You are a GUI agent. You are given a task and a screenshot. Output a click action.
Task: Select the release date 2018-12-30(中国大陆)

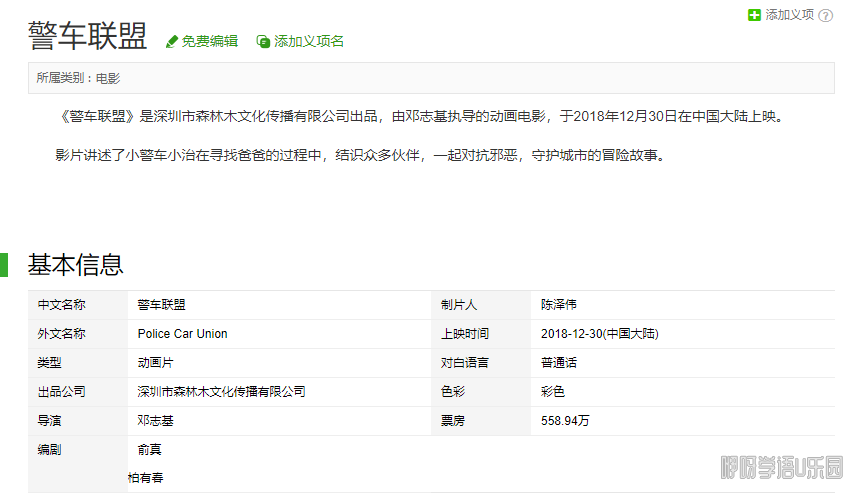[x=600, y=334]
